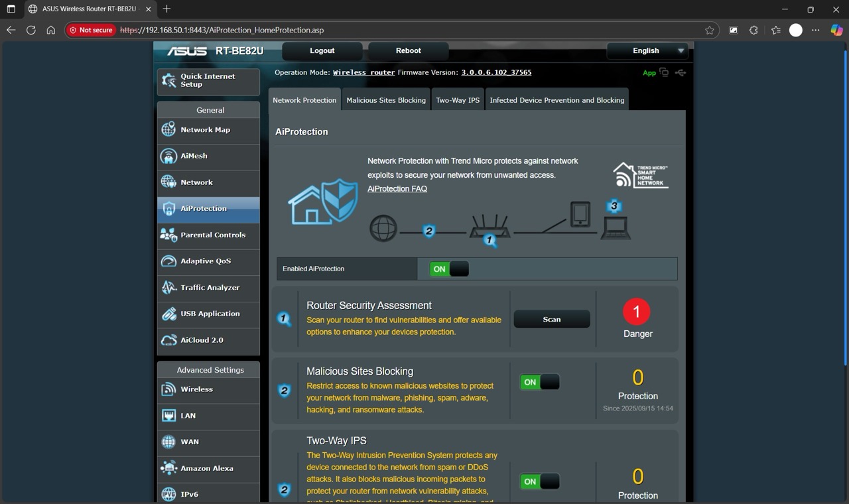Screen dimensions: 849x504
Task: Disable the Malicious Sites Blocking switch
Action: (539, 382)
